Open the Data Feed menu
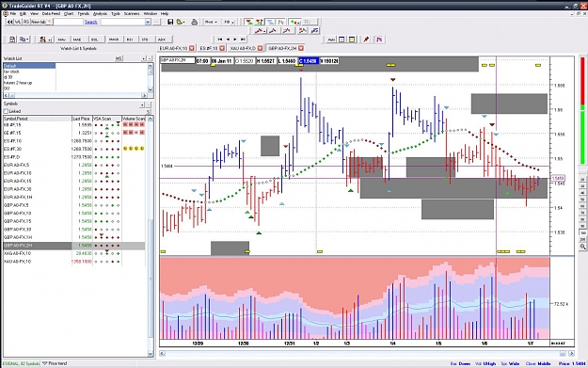 [51, 13]
